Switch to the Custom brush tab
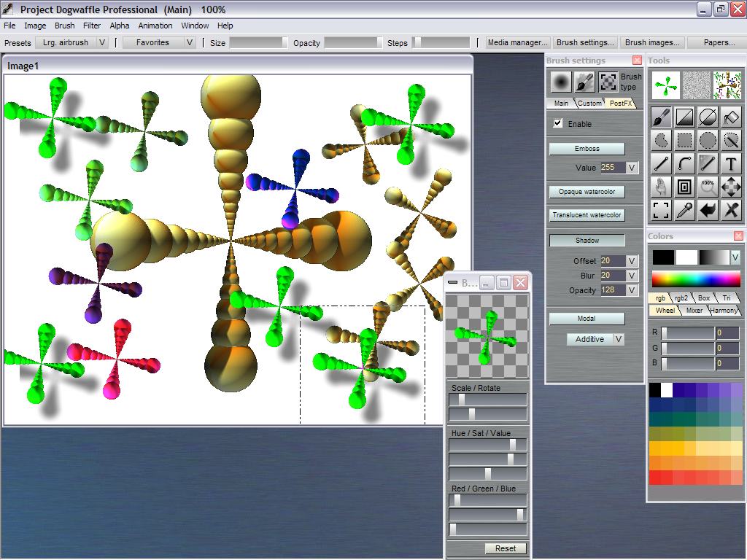 pos(589,103)
